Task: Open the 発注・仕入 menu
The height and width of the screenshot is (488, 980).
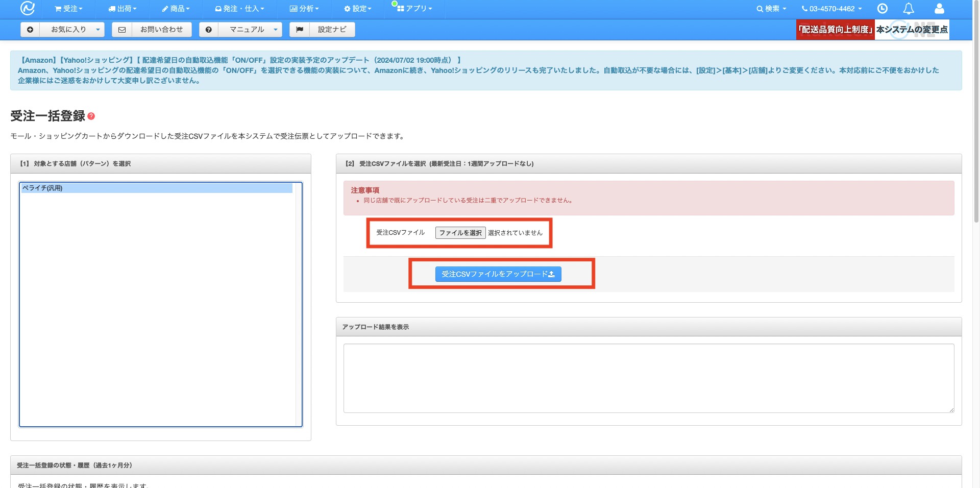Action: (239, 9)
